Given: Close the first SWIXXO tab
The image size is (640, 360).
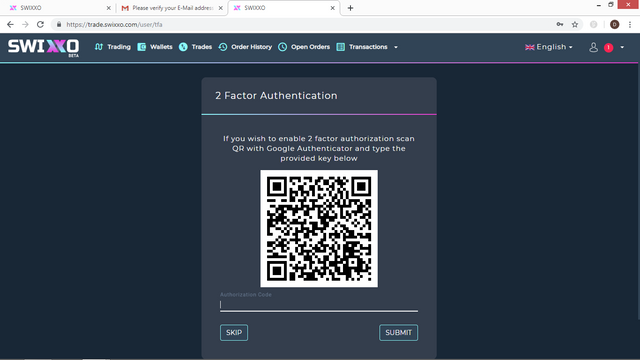Looking at the screenshot, I should (x=109, y=8).
